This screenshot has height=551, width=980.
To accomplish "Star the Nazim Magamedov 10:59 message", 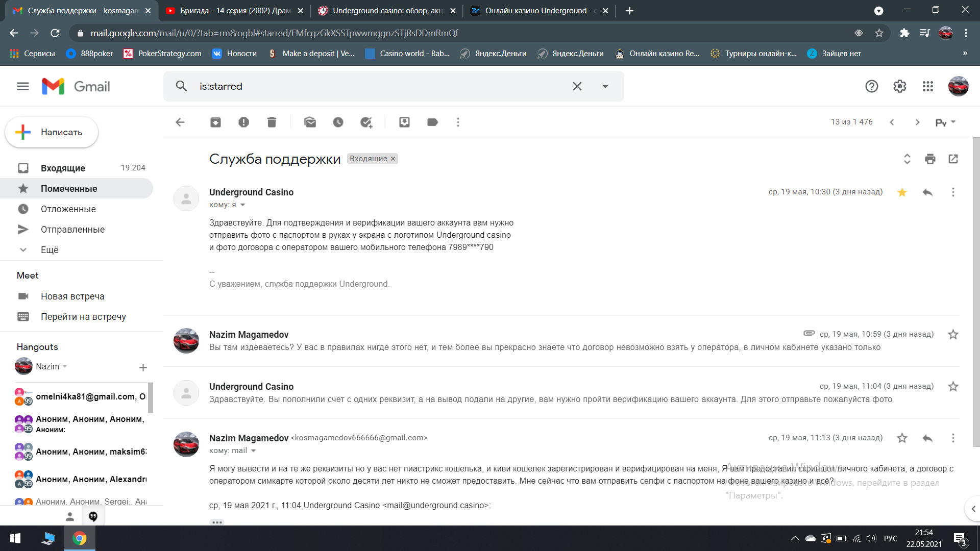I will [x=953, y=334].
